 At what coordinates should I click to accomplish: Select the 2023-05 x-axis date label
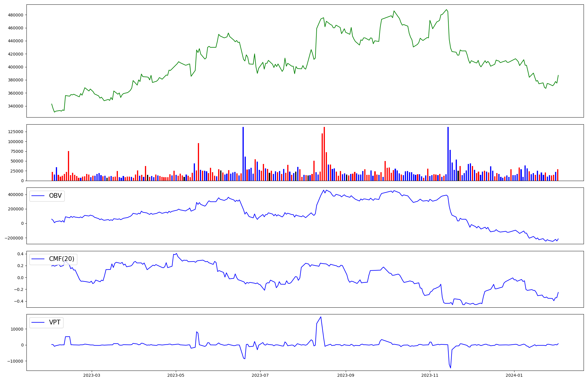(x=176, y=375)
